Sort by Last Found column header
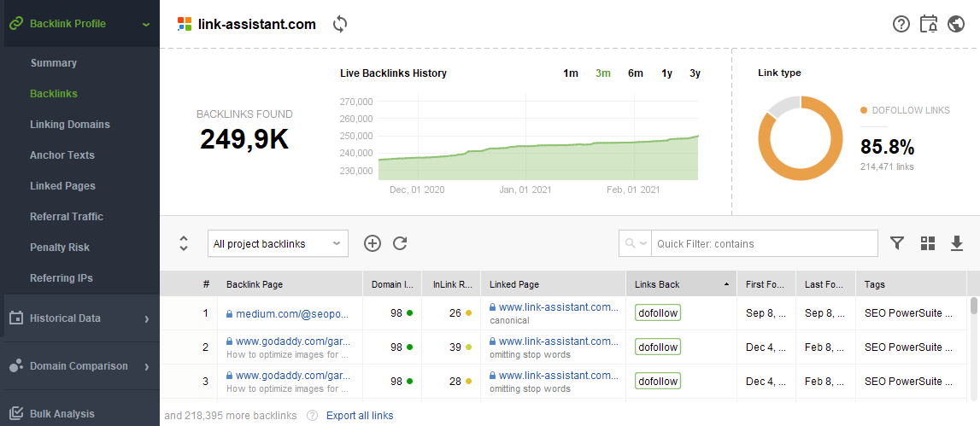The image size is (980, 426). tap(825, 284)
